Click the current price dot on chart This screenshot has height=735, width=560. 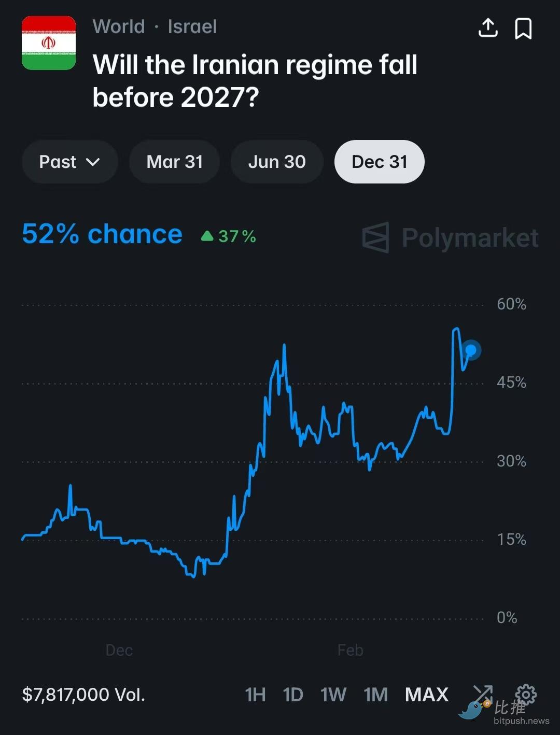click(471, 350)
